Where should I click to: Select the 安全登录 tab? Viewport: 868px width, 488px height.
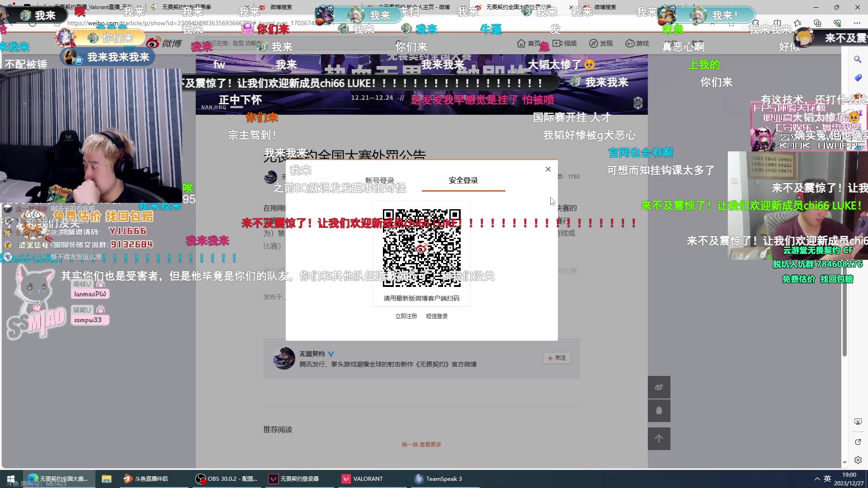tap(463, 180)
